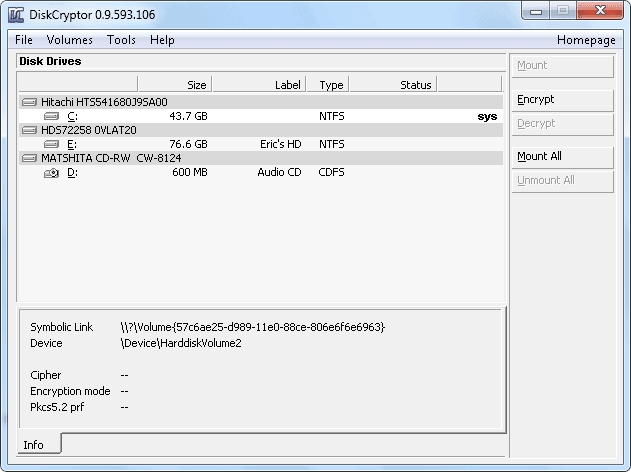Click the sys status text
This screenshot has width=631, height=472.
point(487,117)
